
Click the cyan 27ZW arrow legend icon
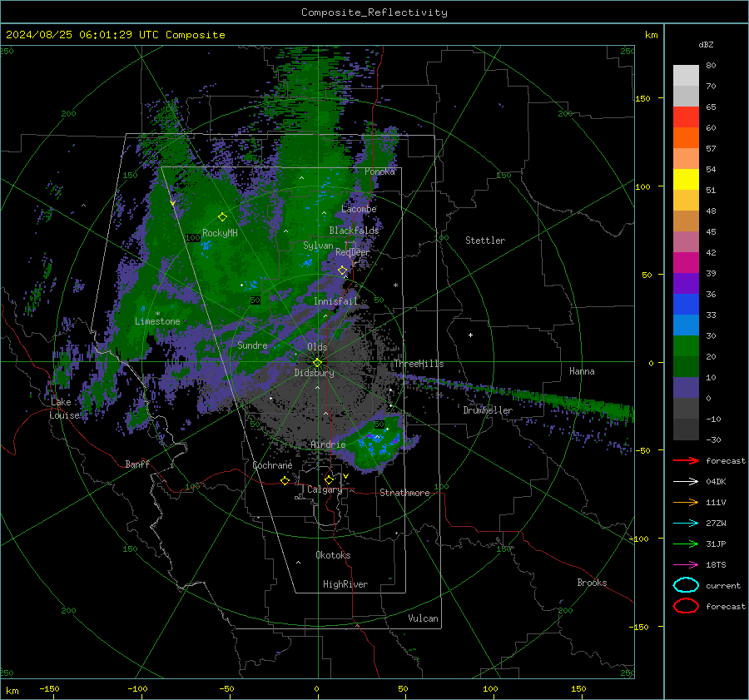pos(686,524)
